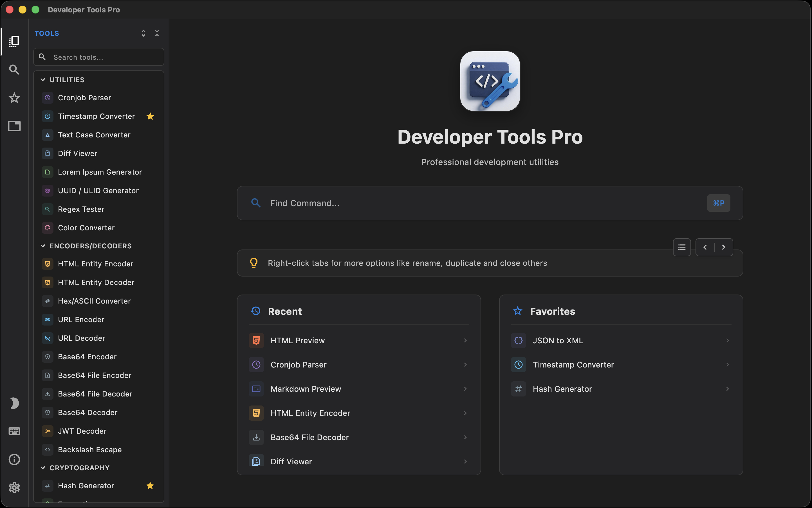
Task: Click Regex Tester magnifier icon
Action: [x=48, y=209]
